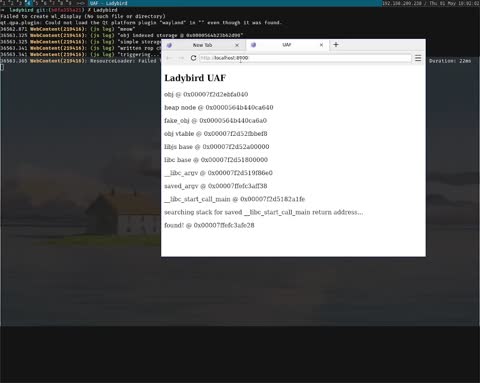Select the UAF tab
480x383 pixels.
[x=288, y=45]
